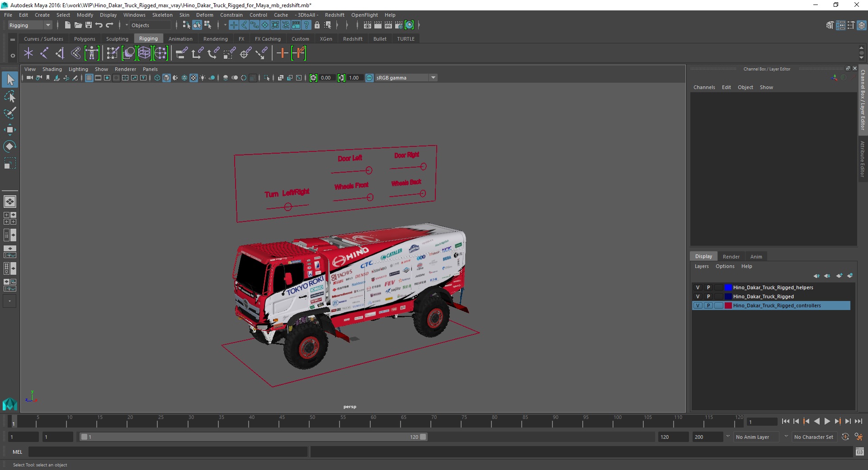Toggle playback P of Hino_Dakar_Truck_Rigged_helpers layer
Image resolution: width=868 pixels, height=470 pixels.
point(708,287)
